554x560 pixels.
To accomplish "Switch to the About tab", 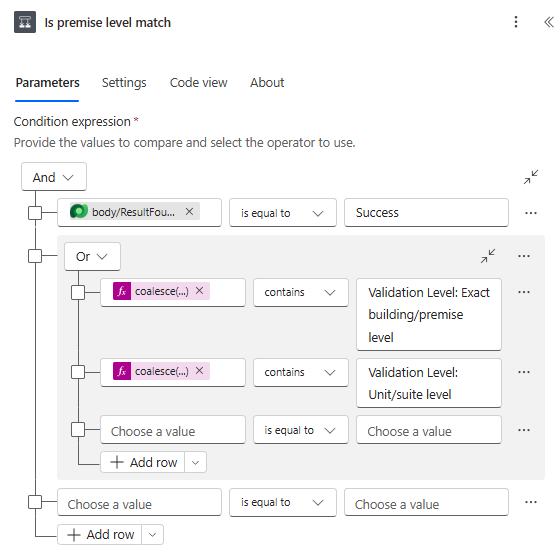I will tap(267, 82).
